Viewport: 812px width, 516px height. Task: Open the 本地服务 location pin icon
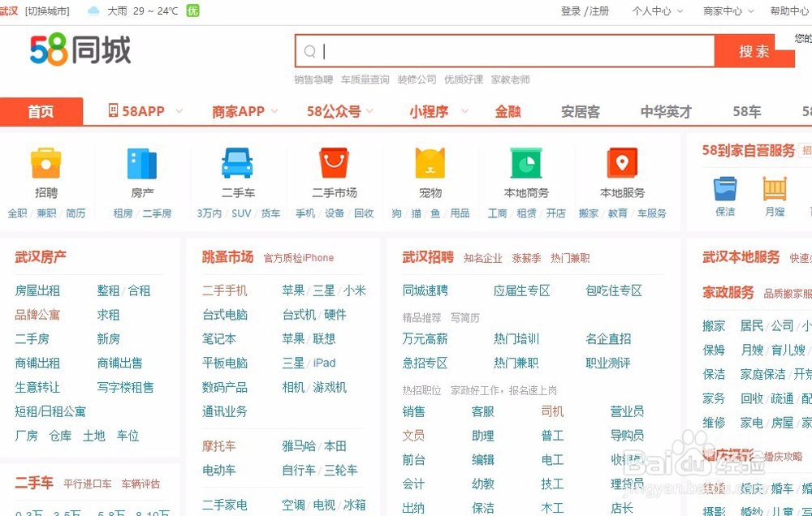point(622,163)
